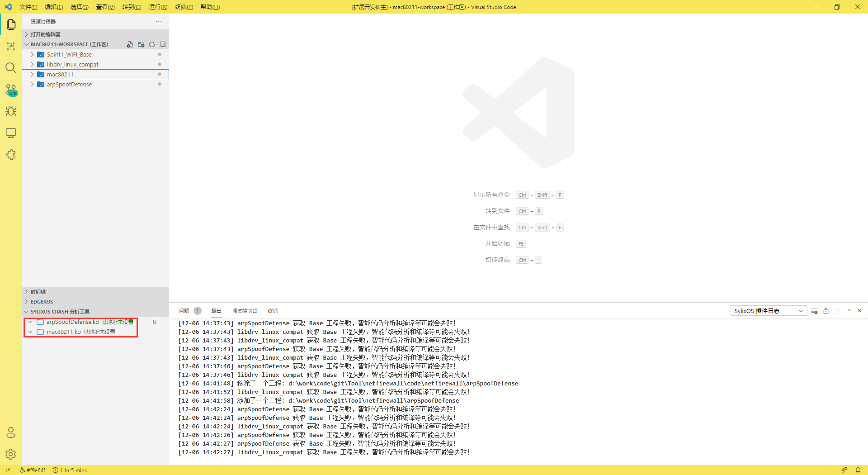
Task: Open the 编辑(E) menu
Action: (54, 7)
